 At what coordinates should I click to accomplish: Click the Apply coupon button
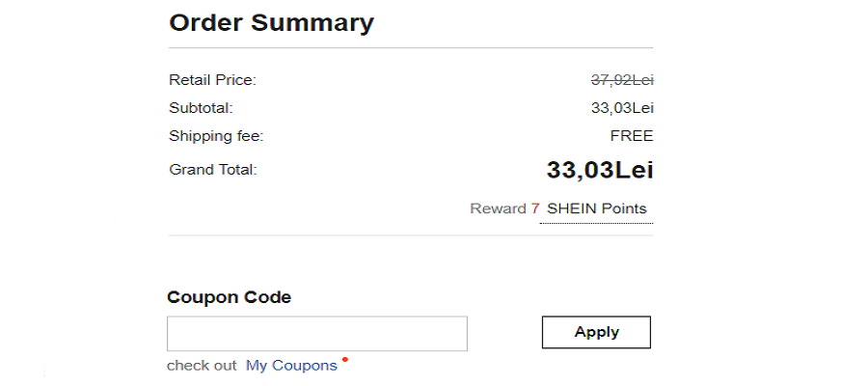coord(596,332)
